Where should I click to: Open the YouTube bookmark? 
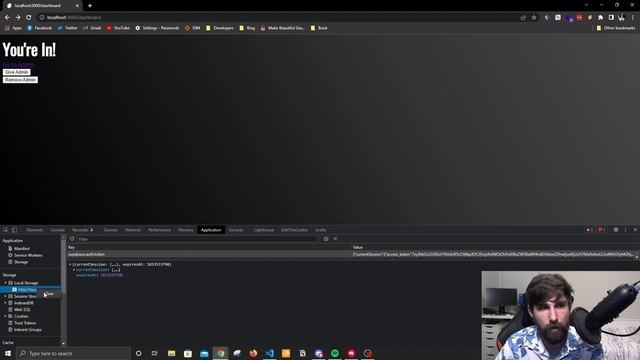coord(118,28)
